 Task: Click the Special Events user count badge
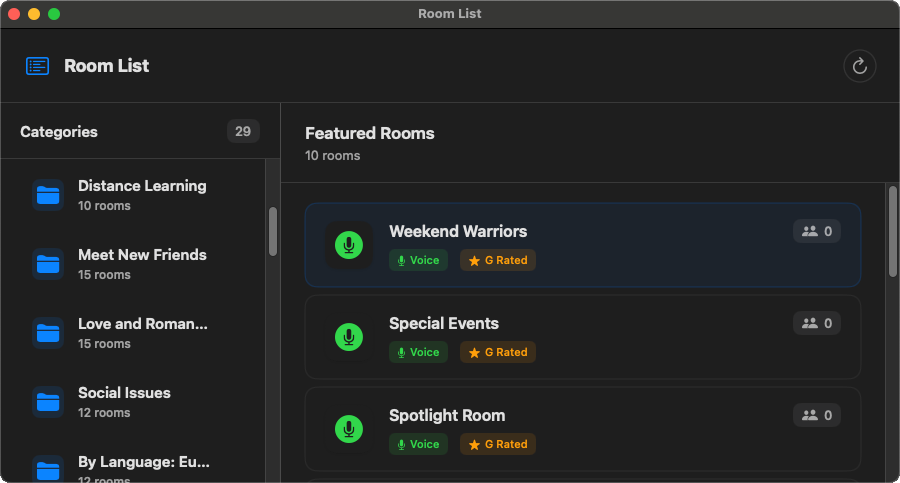(x=817, y=323)
